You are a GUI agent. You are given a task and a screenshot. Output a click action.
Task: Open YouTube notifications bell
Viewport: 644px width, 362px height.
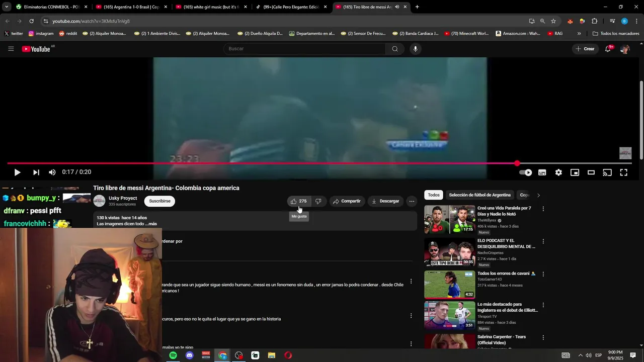click(x=608, y=49)
